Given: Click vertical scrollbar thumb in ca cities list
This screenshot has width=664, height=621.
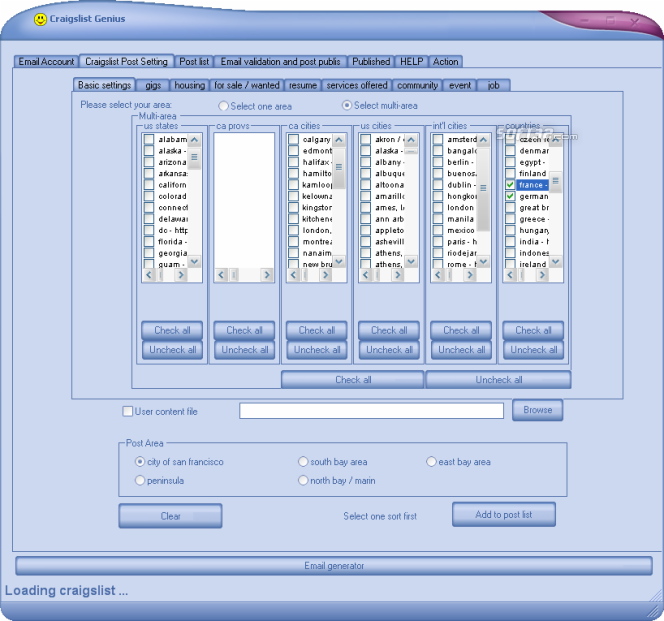Looking at the screenshot, I should pyautogui.click(x=339, y=167).
